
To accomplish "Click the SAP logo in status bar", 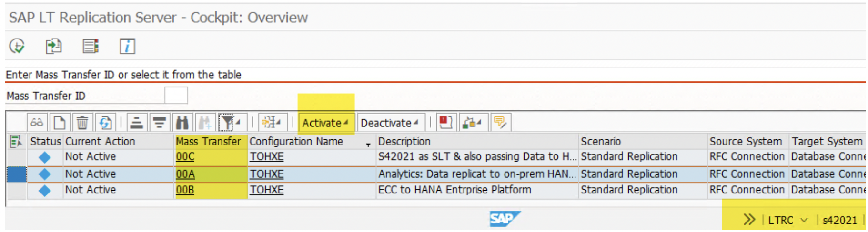I will pyautogui.click(x=505, y=219).
